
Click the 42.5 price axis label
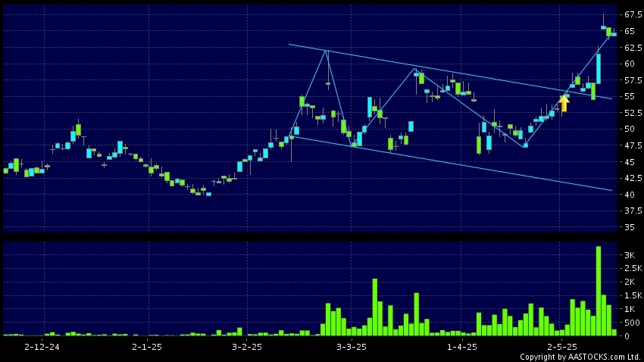point(633,178)
